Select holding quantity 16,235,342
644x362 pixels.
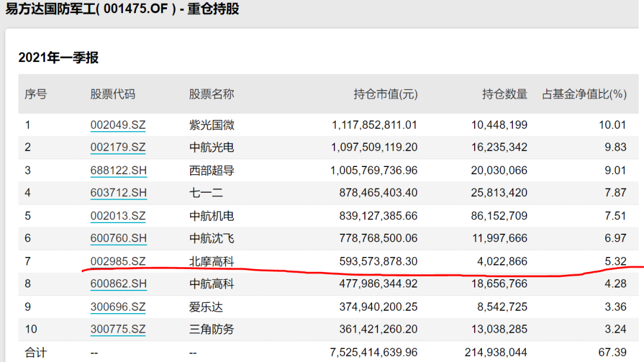[x=500, y=147]
